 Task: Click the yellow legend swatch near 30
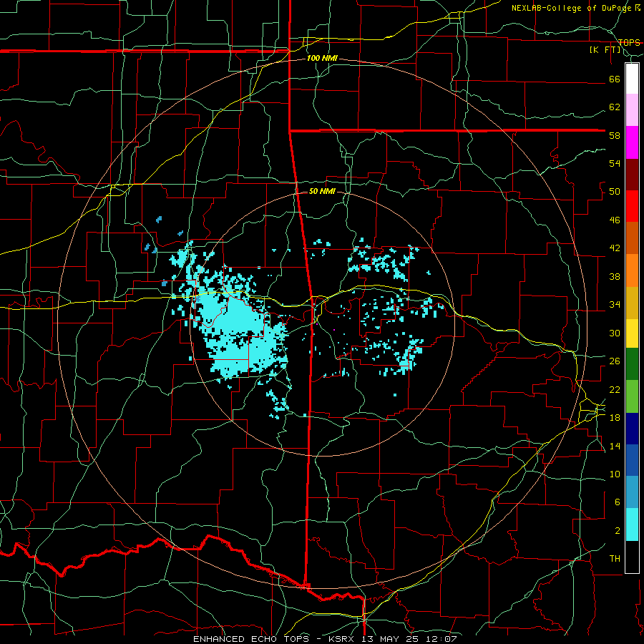632,333
